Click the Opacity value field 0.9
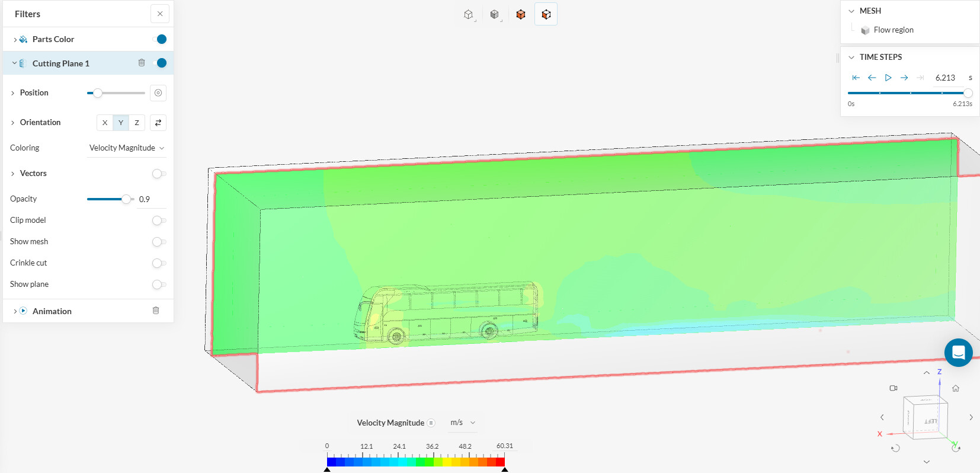Screen dimensions: 980x473 coord(152,200)
